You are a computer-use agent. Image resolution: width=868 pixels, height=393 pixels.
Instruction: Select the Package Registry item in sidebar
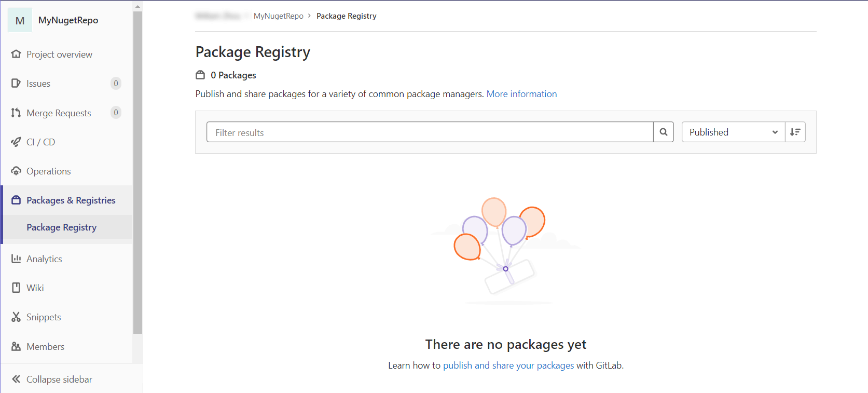point(61,227)
